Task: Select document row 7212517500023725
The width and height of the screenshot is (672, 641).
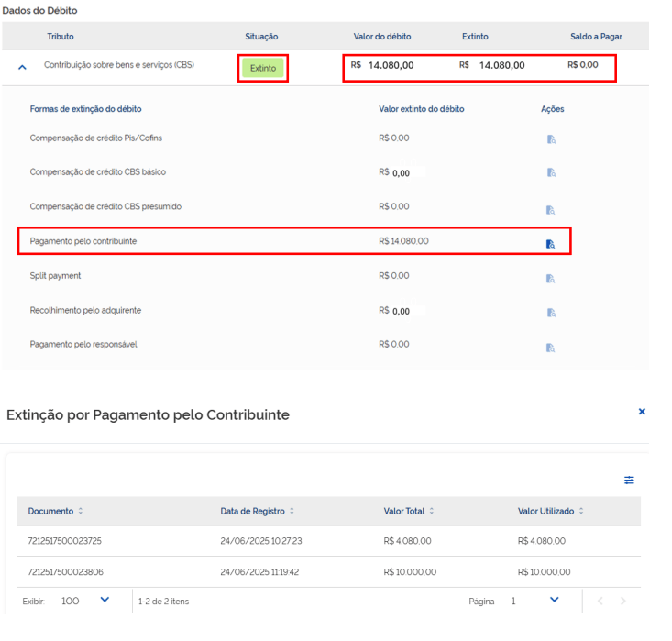Action: coord(65,541)
